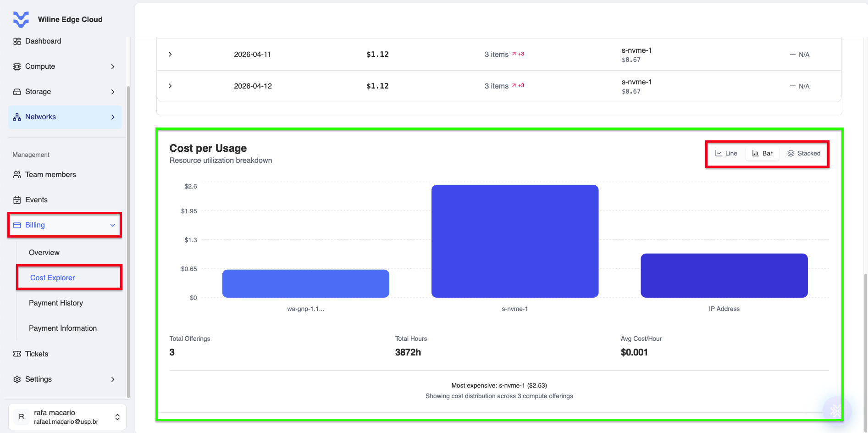Switch chart to Line view
The height and width of the screenshot is (433, 868).
(x=726, y=154)
